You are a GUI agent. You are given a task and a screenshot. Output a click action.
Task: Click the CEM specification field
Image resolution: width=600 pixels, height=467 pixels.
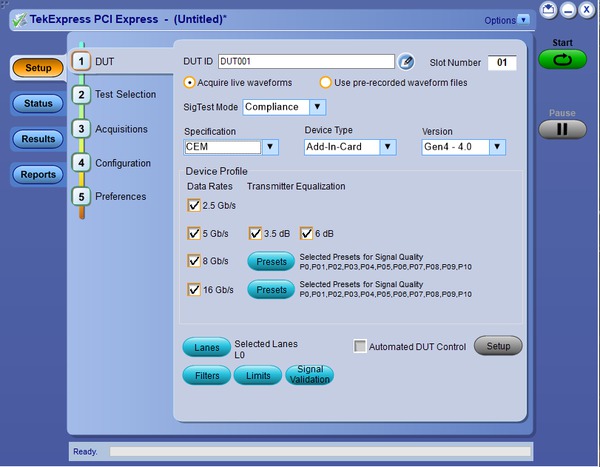coord(223,147)
